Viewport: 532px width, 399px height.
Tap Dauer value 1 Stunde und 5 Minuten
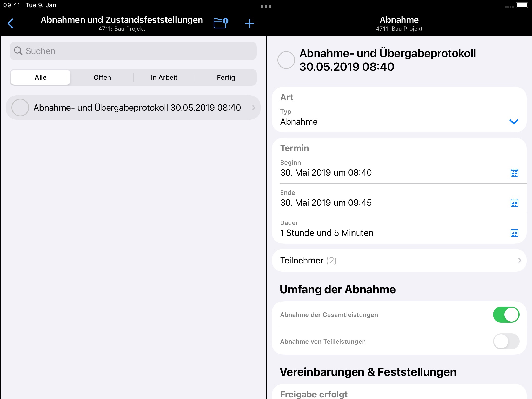(x=327, y=233)
